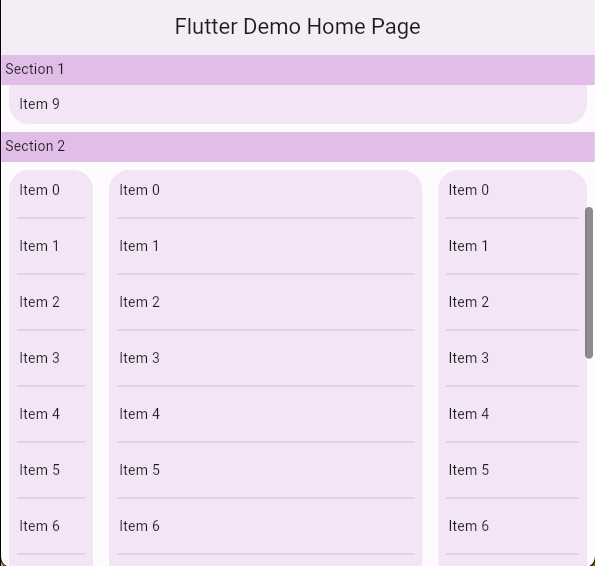Select Item 0 in middle column
Screen dimensions: 595x566
266,190
